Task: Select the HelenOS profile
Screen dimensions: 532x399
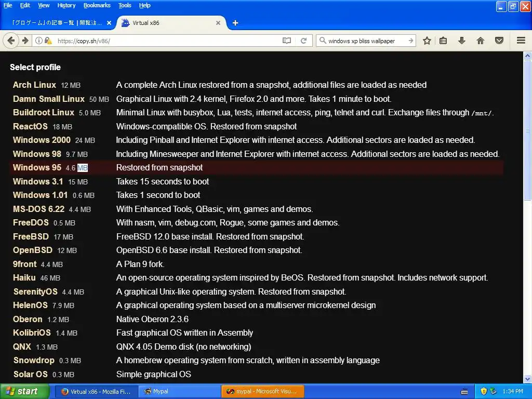Action: pos(30,305)
